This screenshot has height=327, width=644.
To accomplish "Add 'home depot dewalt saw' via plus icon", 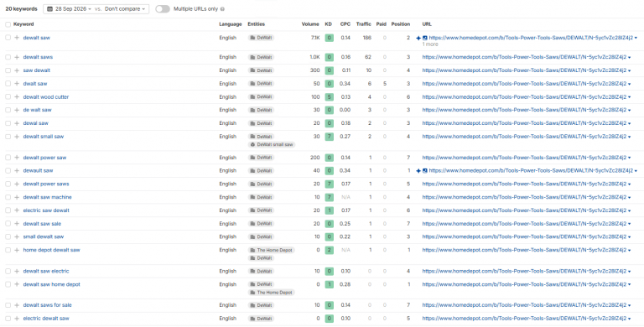I will [17, 250].
